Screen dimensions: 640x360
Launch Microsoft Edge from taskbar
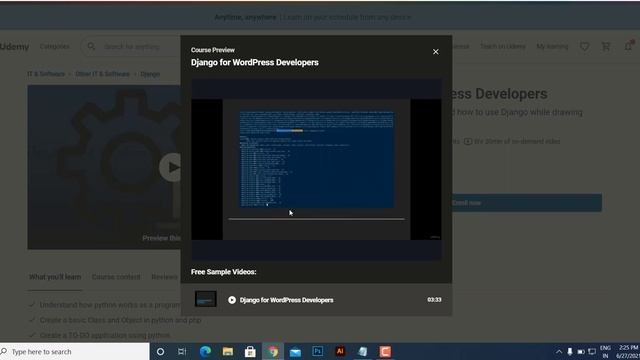pyautogui.click(x=205, y=351)
